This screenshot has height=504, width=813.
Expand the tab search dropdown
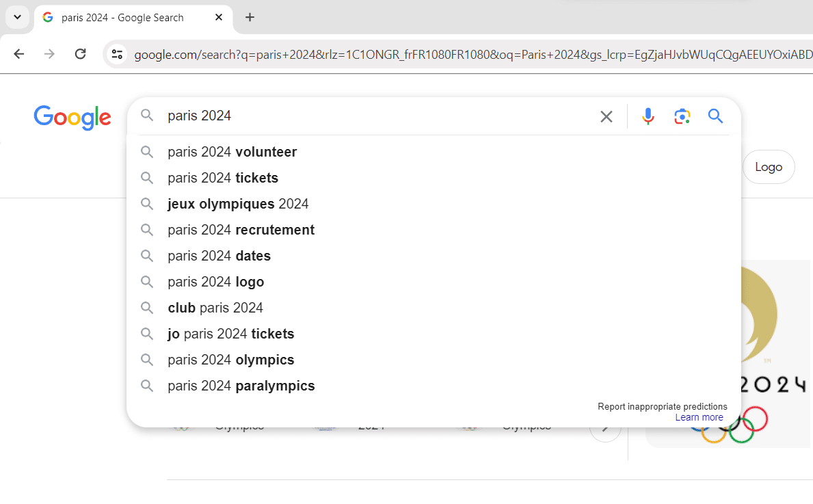click(17, 18)
